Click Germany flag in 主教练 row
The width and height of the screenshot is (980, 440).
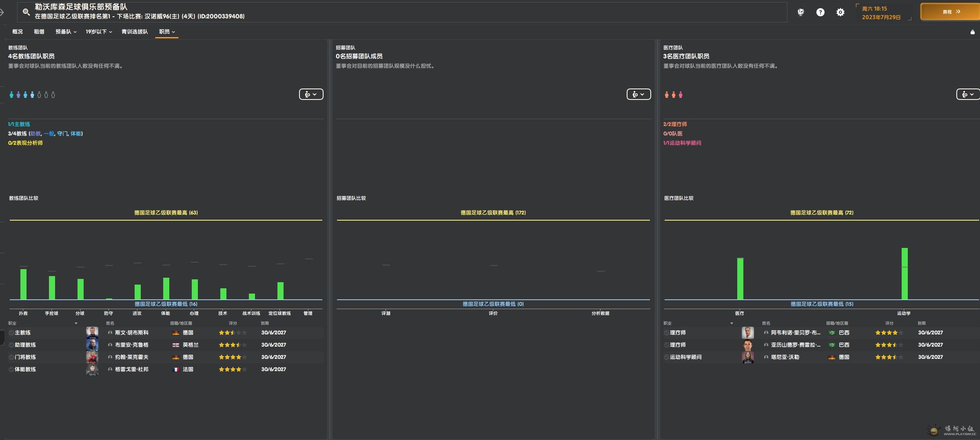coord(176,333)
